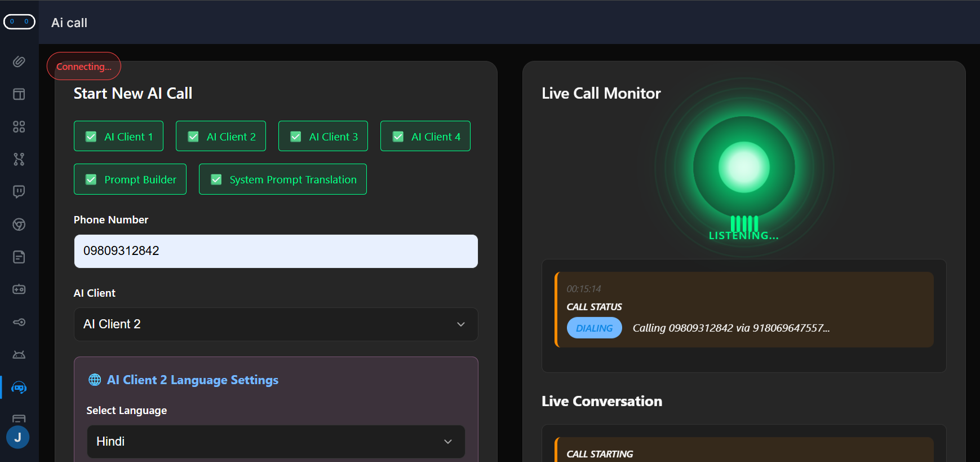The height and width of the screenshot is (462, 980).
Task: Toggle the AI Client 4 checkbox
Action: [398, 137]
